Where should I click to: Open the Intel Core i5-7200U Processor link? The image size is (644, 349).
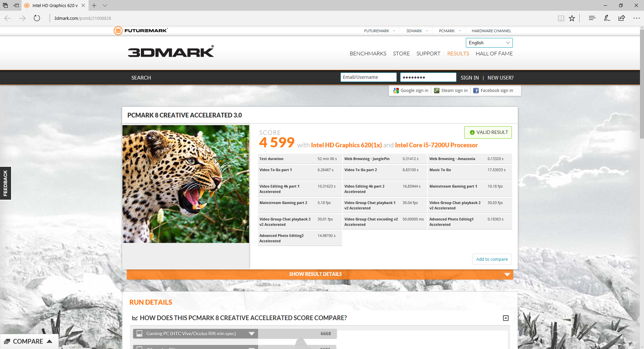(436, 145)
